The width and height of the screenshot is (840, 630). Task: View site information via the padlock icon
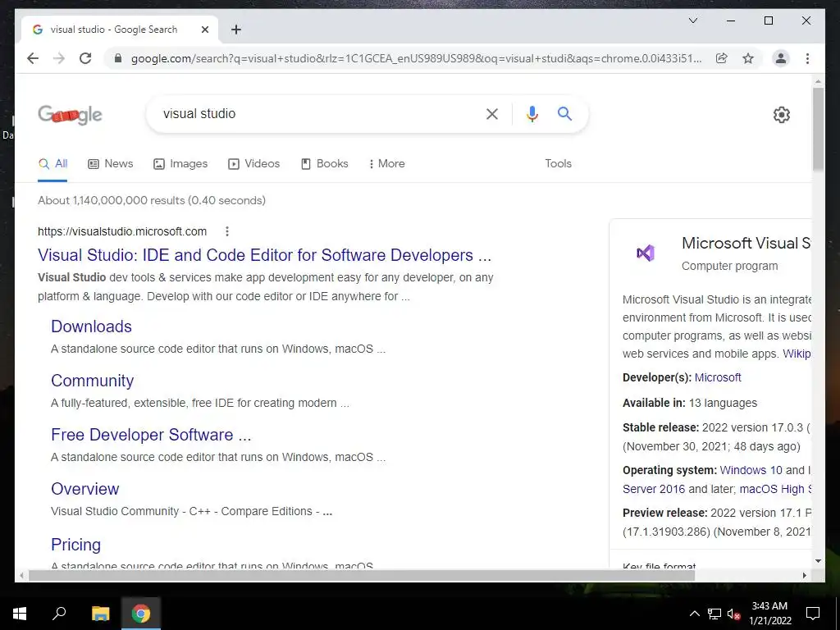[x=118, y=58]
